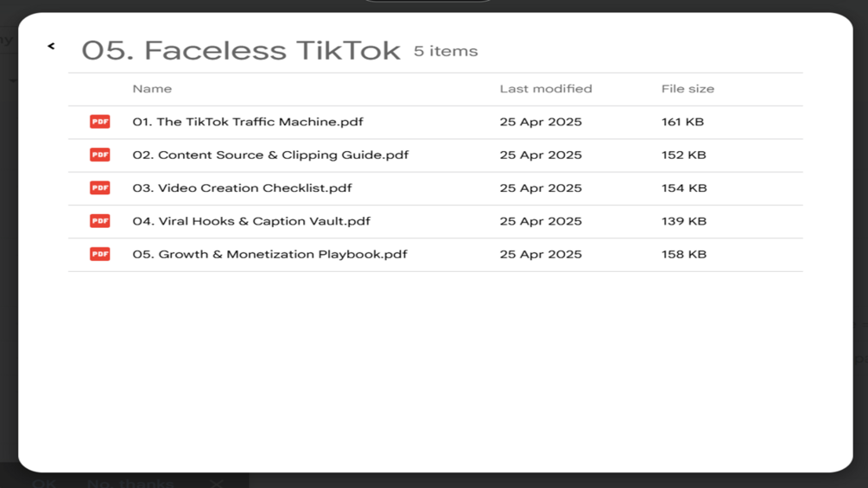Screen dimensions: 868x488
Task: Click the 05. Faceless TikTok folder title
Action: [x=241, y=51]
